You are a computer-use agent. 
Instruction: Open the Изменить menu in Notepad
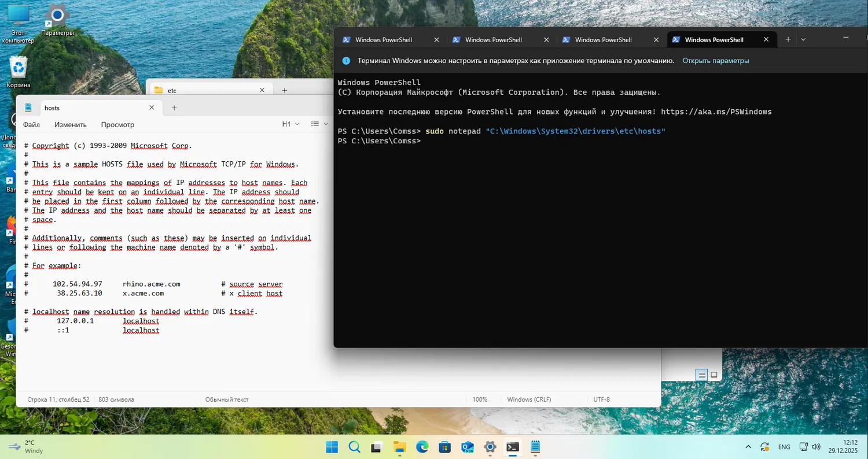pos(71,124)
